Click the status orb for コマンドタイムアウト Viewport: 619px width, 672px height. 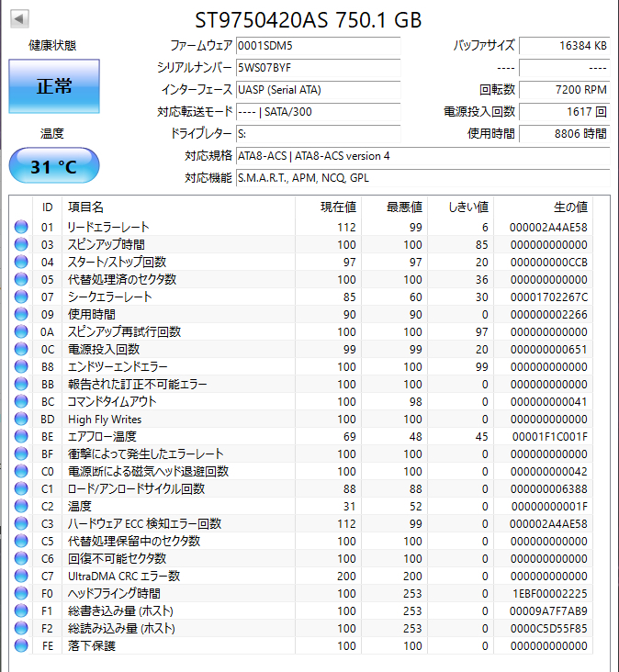coord(21,401)
